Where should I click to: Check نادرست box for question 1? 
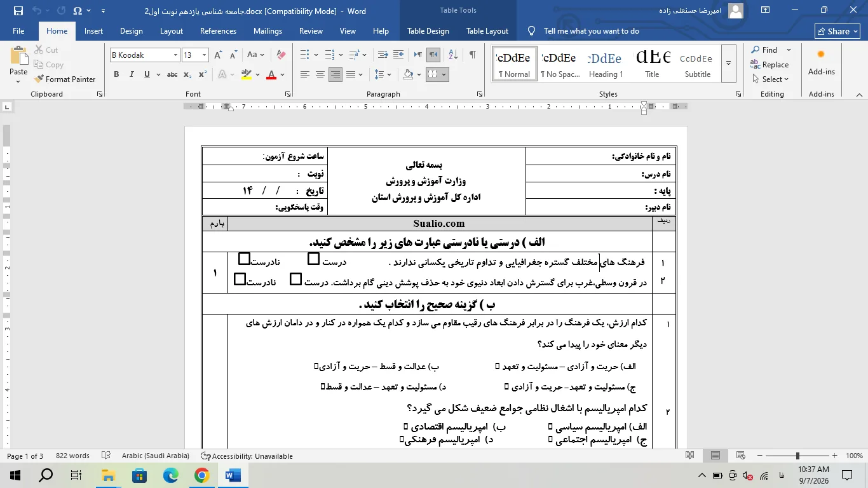[244, 259]
